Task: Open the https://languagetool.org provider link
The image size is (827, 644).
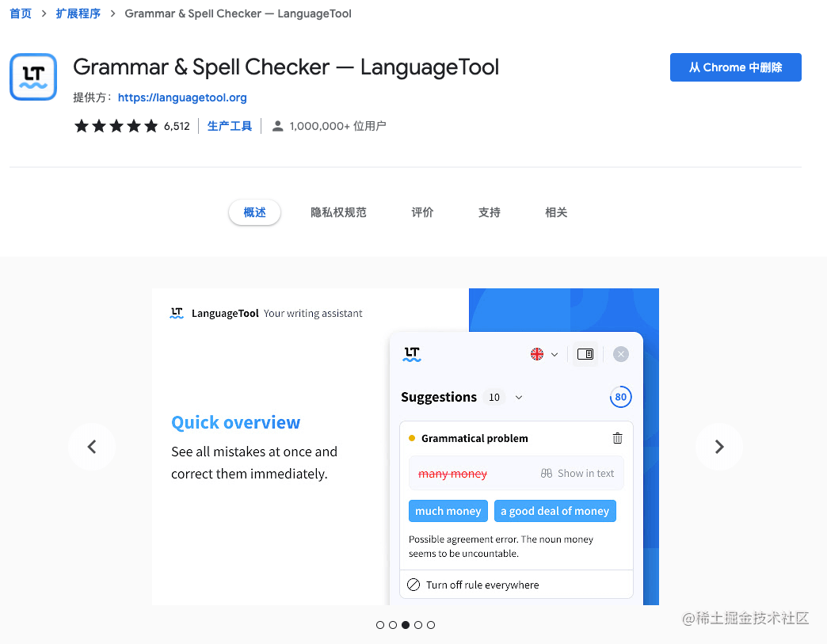Action: click(182, 97)
